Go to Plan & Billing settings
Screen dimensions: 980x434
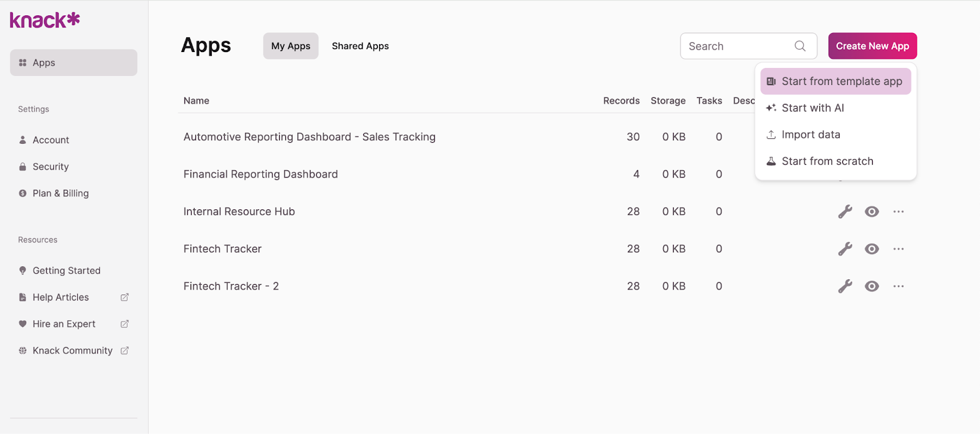tap(61, 193)
